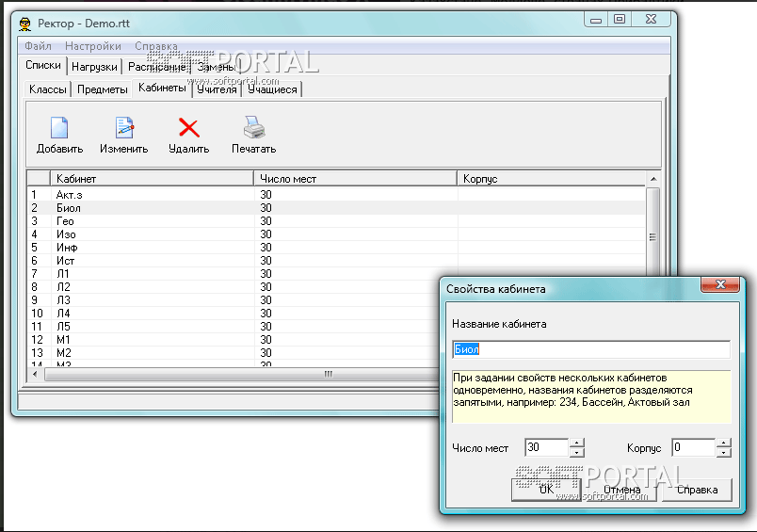
Task: Click the Добавить (Add) document icon
Action: (59, 128)
